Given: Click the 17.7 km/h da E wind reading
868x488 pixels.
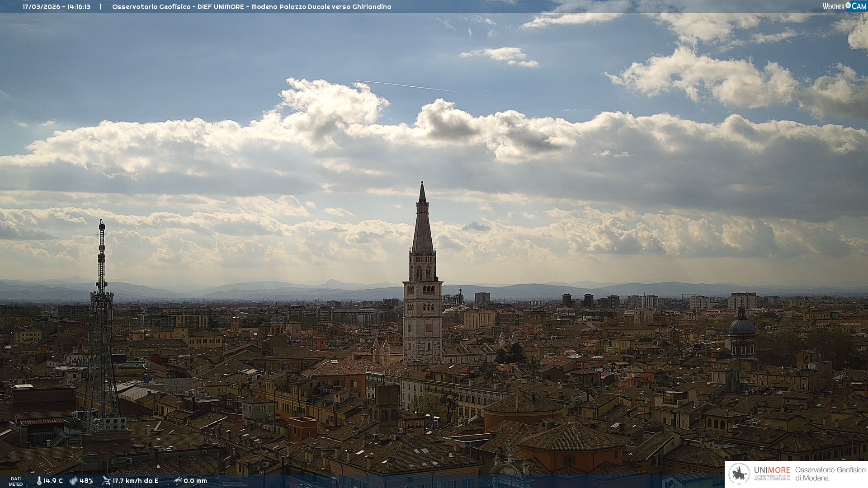Looking at the screenshot, I should point(136,481).
